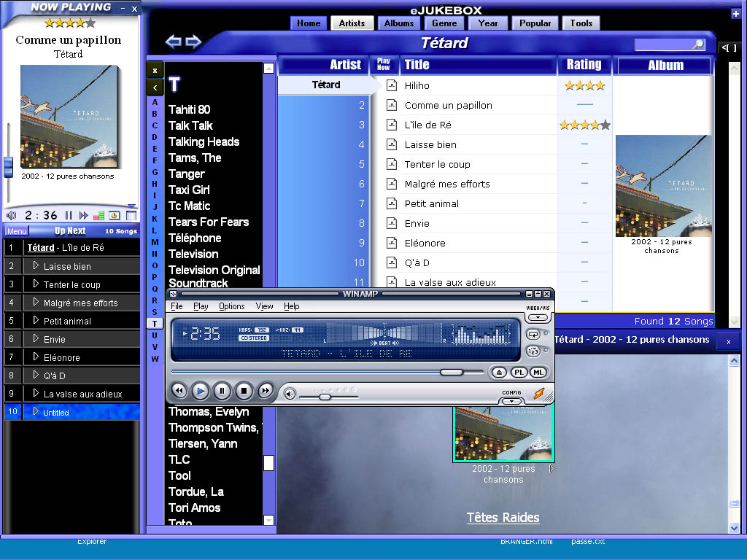Click the Winamp next track button
This screenshot has width=747, height=560.
click(x=266, y=391)
